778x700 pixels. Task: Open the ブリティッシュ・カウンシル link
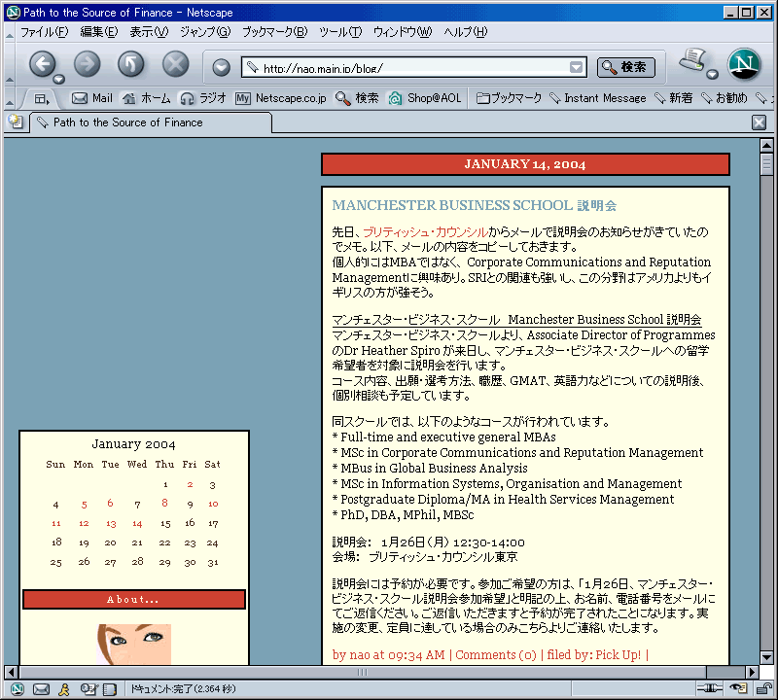(x=425, y=231)
